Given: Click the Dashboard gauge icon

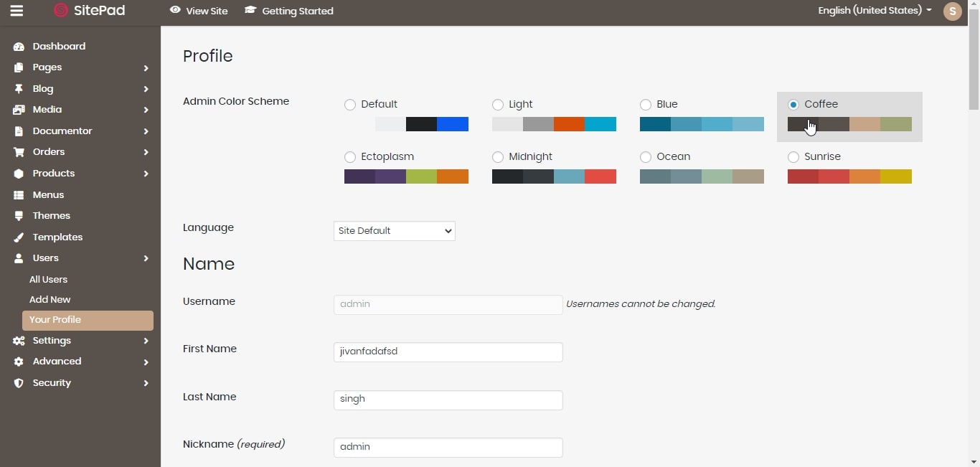Looking at the screenshot, I should point(19,47).
